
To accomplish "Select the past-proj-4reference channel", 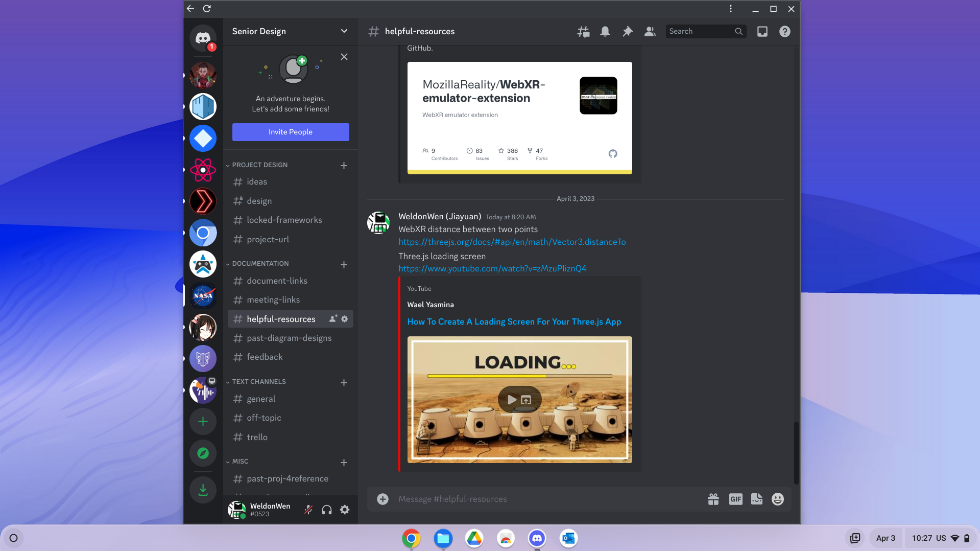I will pyautogui.click(x=290, y=479).
